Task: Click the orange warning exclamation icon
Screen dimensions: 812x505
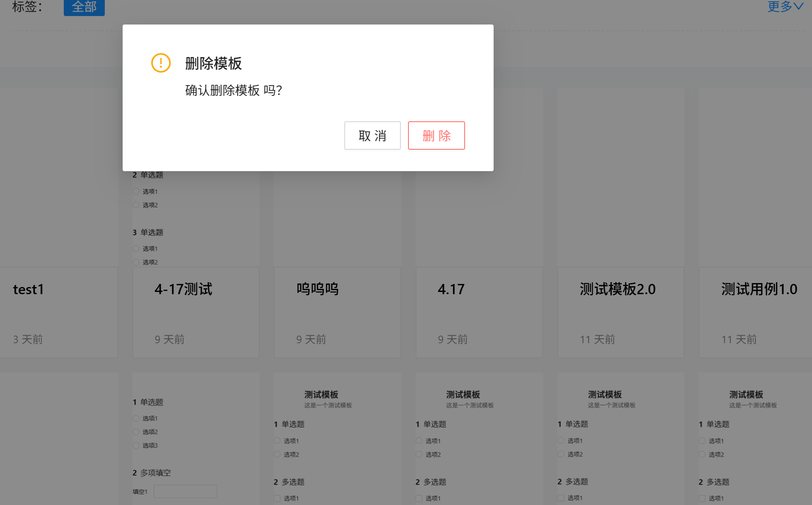Action: pyautogui.click(x=161, y=63)
